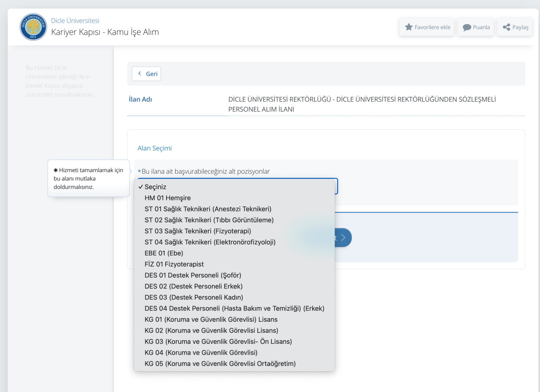
Task: Choose FİZ 01 Fizyoterapist option
Action: (174, 264)
